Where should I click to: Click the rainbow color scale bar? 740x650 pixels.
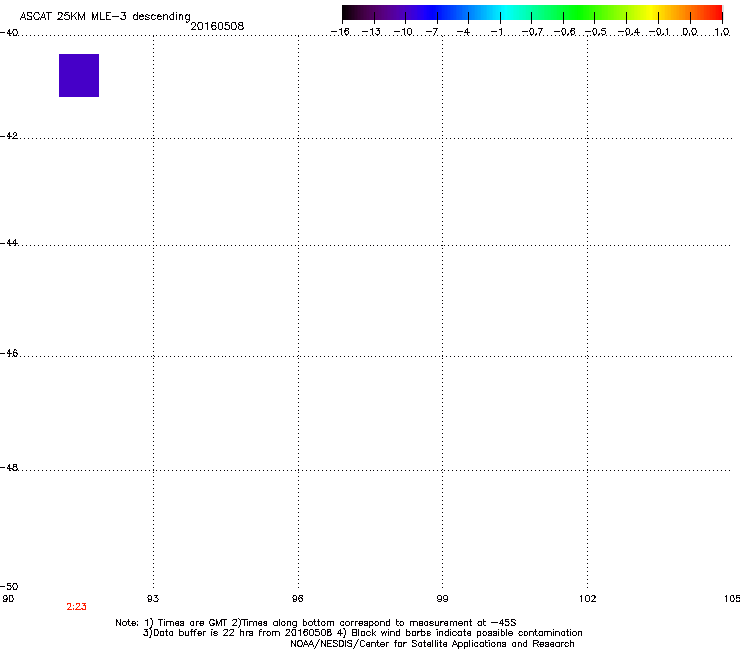(532, 13)
